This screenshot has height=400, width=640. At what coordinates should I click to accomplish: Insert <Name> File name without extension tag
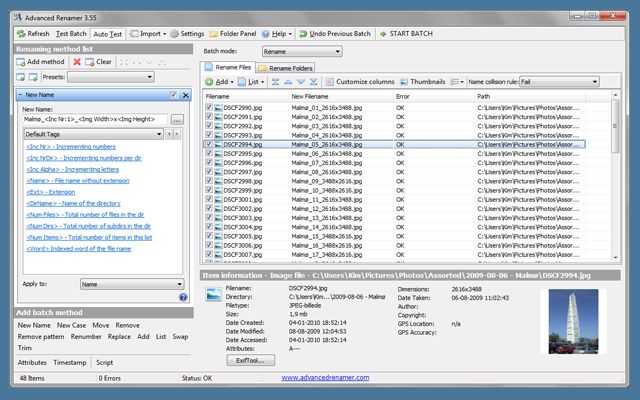tap(78, 181)
